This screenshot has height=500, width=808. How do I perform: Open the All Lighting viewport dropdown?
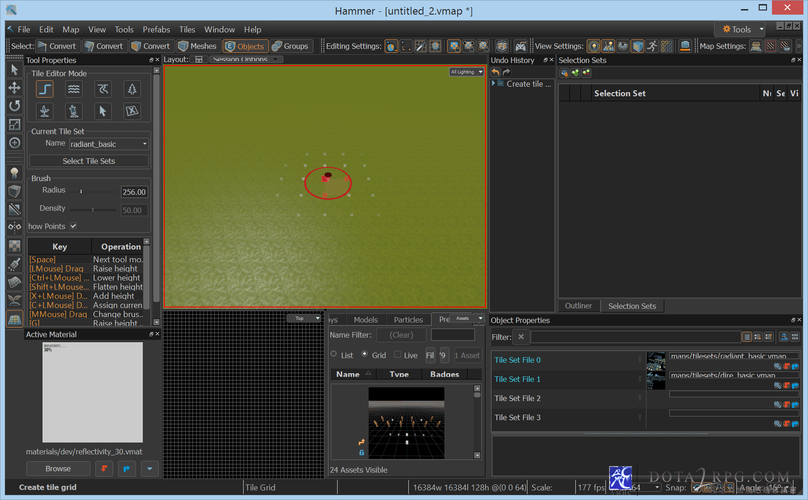tap(466, 72)
